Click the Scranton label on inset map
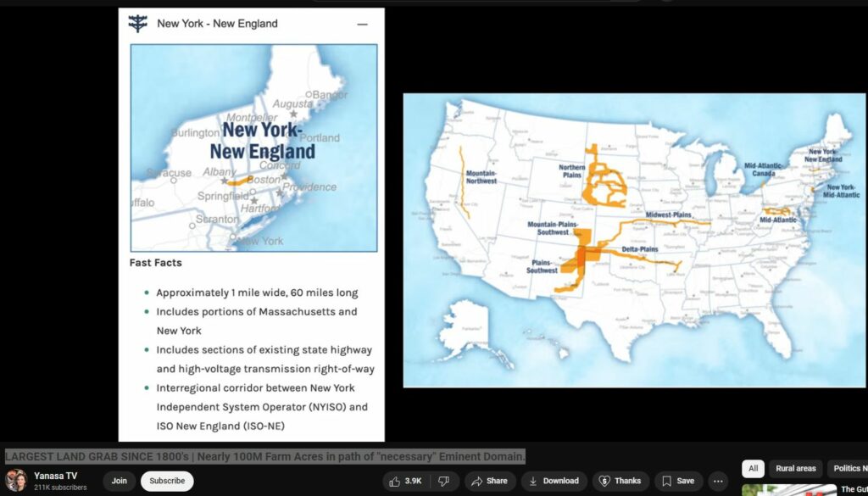The width and height of the screenshot is (868, 496). tap(217, 220)
